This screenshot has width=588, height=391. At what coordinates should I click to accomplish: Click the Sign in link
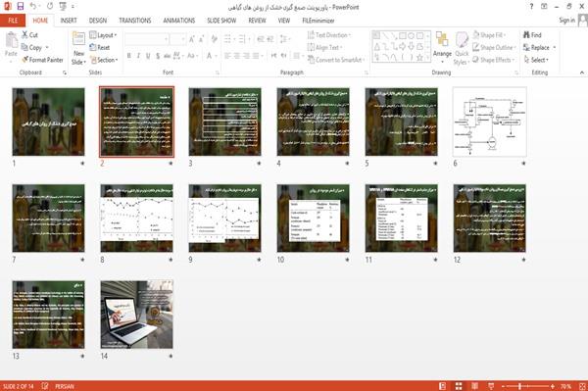coord(566,21)
